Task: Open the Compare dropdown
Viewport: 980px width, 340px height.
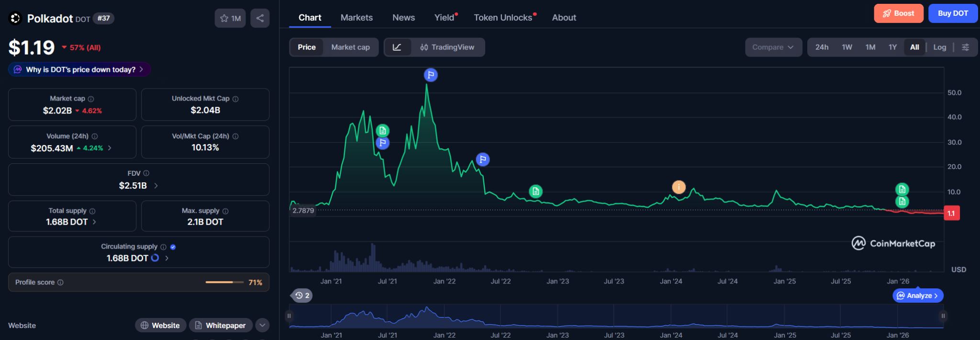Action: [773, 47]
